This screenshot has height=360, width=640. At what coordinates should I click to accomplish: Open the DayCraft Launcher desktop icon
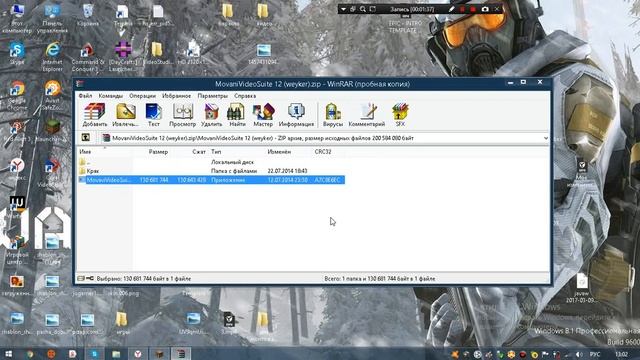[x=123, y=56]
